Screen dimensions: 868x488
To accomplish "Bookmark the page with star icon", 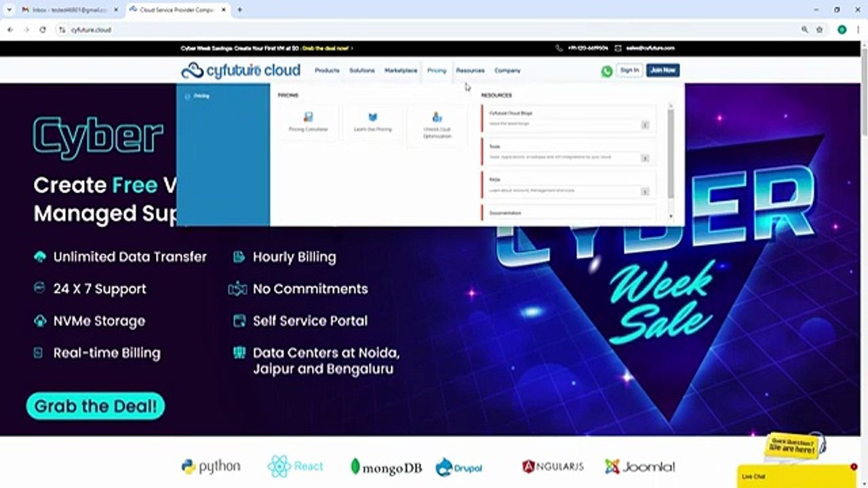I will [819, 30].
